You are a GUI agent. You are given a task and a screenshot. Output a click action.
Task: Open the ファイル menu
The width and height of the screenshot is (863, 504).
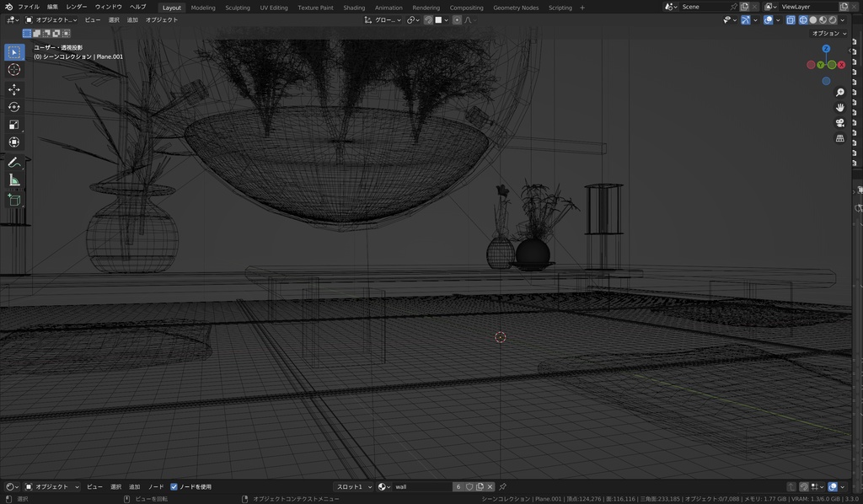[29, 7]
